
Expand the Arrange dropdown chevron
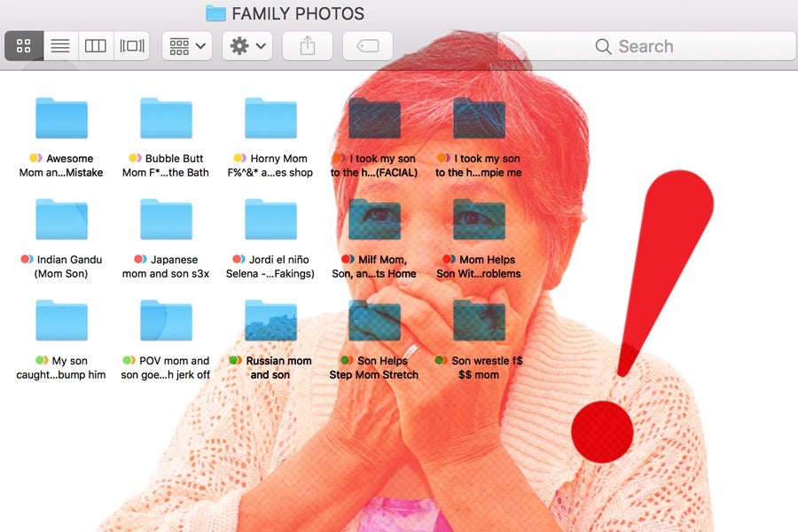point(200,45)
